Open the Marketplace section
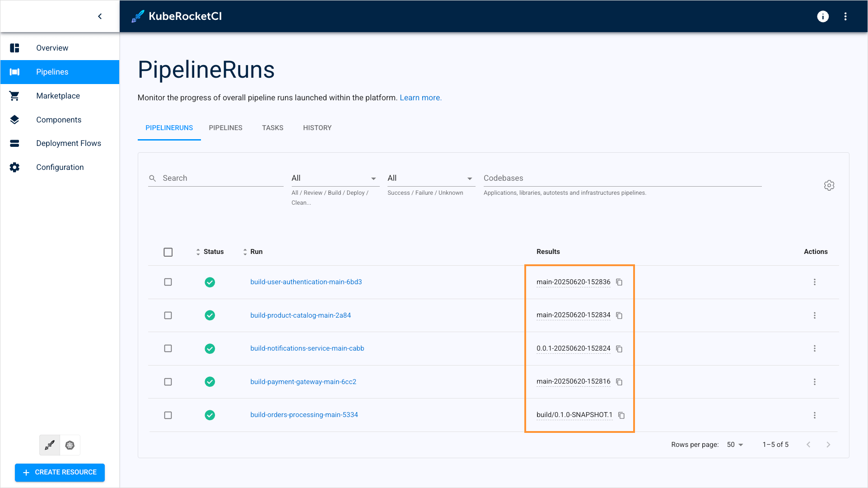This screenshot has width=868, height=488. [58, 95]
